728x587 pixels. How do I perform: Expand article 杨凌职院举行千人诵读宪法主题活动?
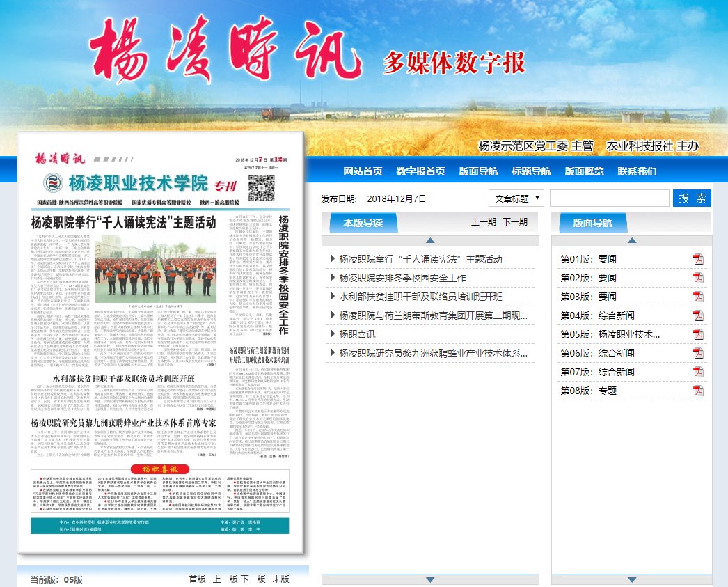click(x=420, y=259)
